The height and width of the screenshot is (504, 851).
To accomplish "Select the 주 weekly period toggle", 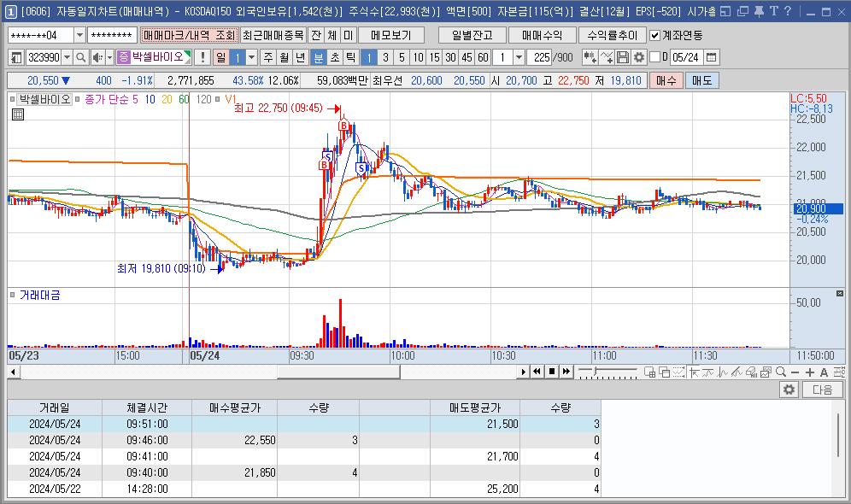I will point(268,57).
